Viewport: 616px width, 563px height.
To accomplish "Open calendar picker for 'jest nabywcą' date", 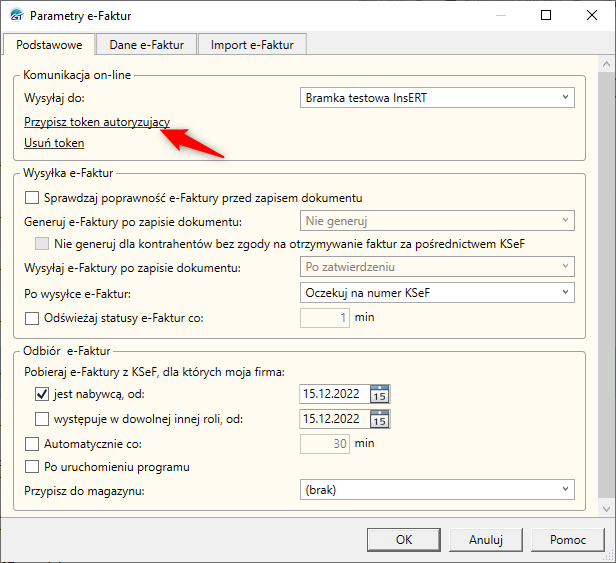I will (x=379, y=395).
